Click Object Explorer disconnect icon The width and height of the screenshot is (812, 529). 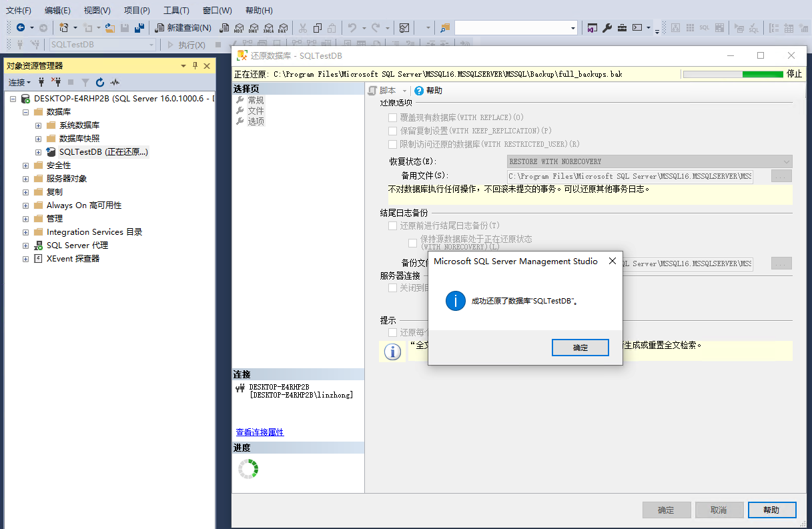(x=56, y=82)
